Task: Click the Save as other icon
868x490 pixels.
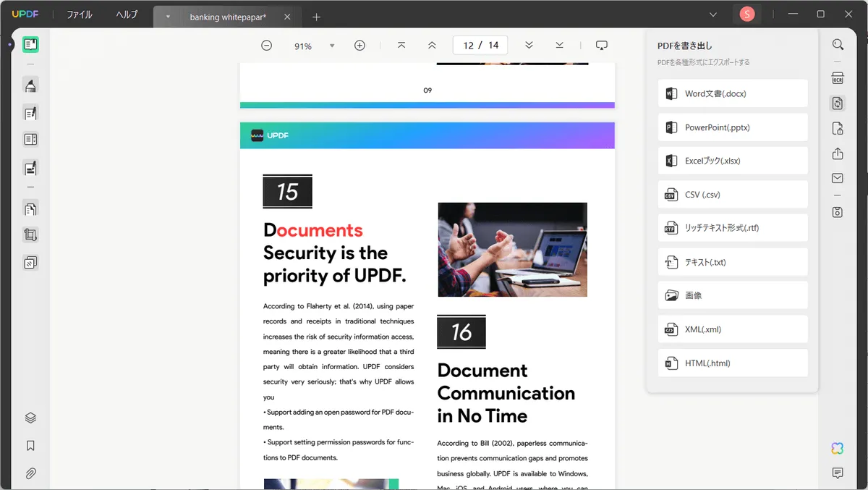Action: coord(838,212)
